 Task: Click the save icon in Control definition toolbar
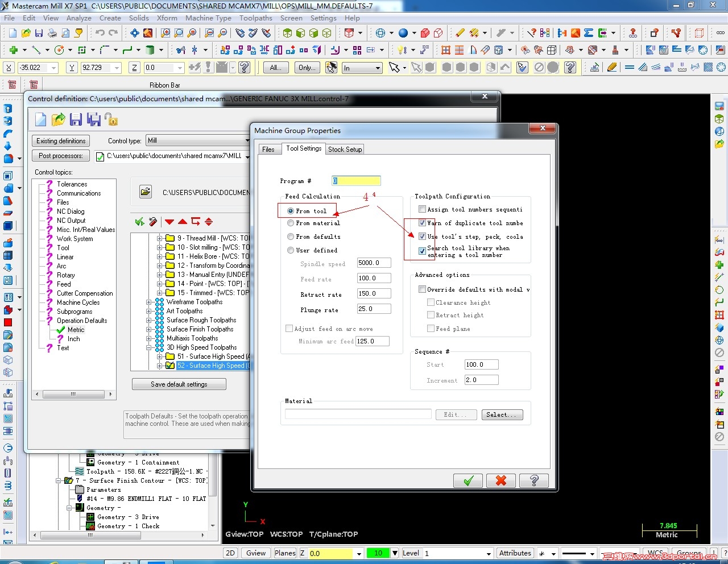click(x=76, y=119)
